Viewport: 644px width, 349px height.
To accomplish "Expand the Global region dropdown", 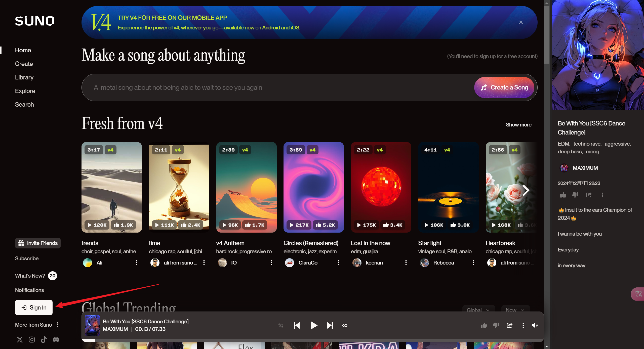I will pos(478,310).
